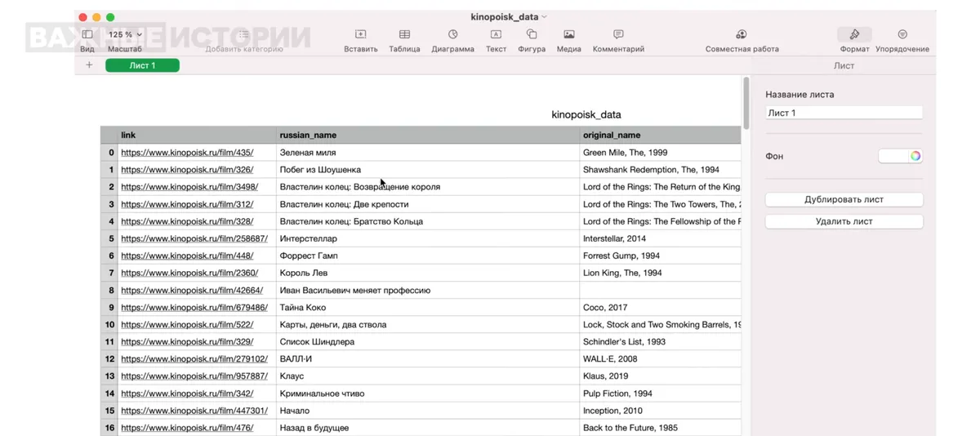Select the cell Lion King, The, 1994

[660, 273]
